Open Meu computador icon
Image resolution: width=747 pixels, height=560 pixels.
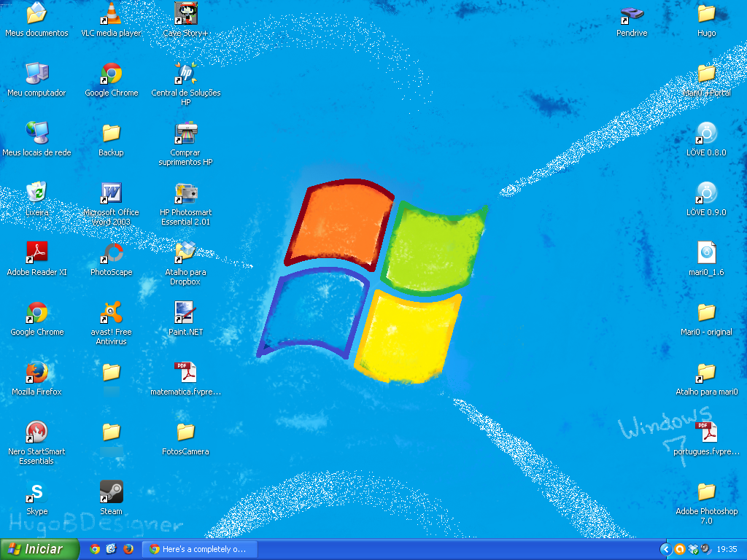click(x=36, y=74)
